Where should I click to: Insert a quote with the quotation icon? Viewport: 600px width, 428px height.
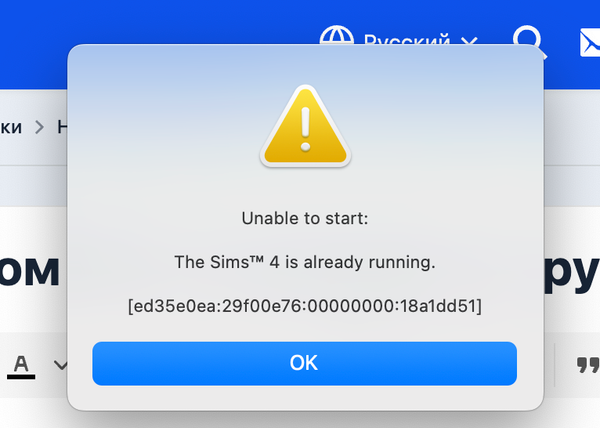(x=588, y=365)
